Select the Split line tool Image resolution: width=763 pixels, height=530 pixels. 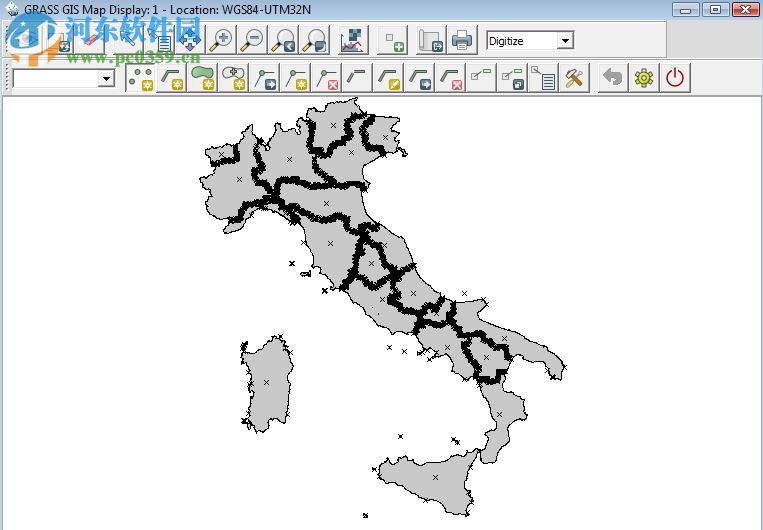[x=357, y=78]
